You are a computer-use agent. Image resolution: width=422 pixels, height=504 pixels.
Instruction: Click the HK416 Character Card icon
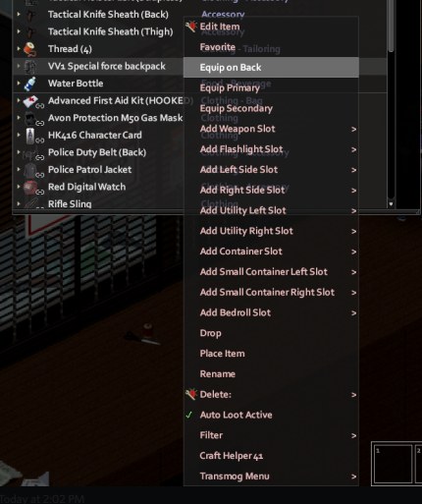(30, 136)
